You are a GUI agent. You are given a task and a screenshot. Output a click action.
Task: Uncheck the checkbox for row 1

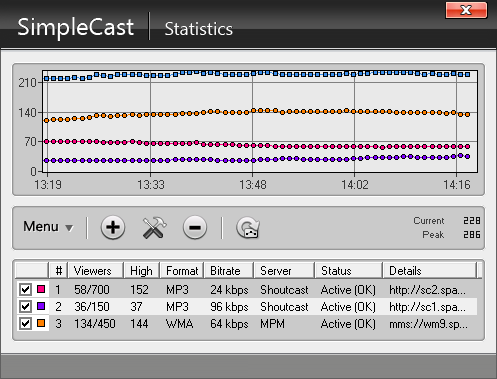[x=25, y=289]
